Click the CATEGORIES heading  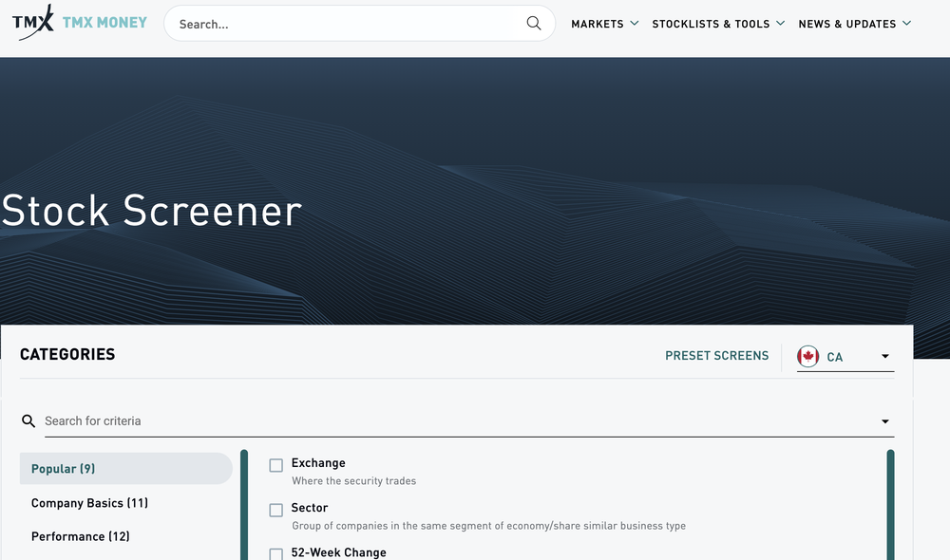click(x=67, y=354)
